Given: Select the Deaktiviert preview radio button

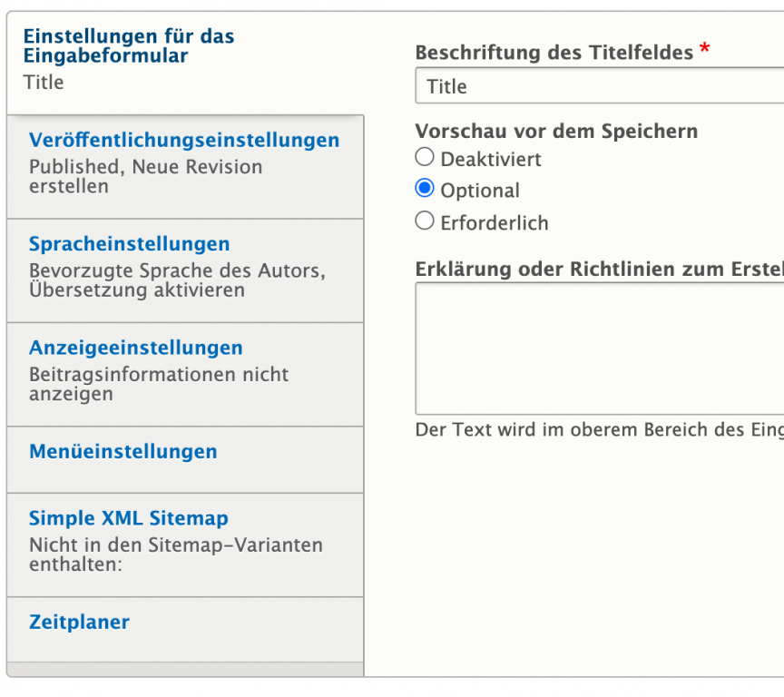Looking at the screenshot, I should pos(424,157).
